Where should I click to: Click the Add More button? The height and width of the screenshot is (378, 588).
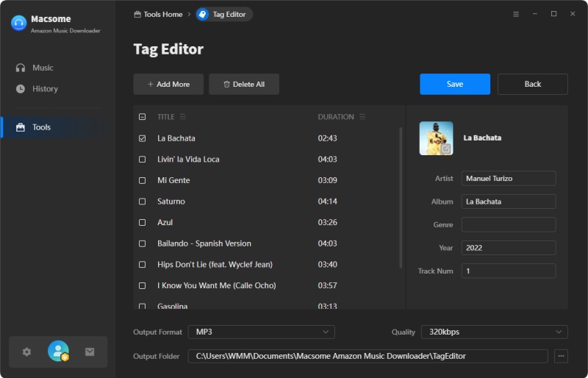pyautogui.click(x=168, y=84)
